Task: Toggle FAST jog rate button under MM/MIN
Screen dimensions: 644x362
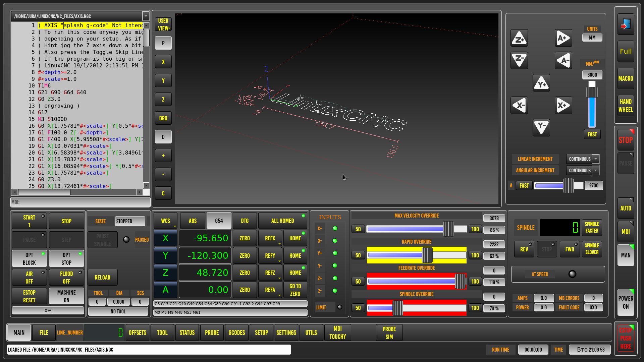Action: pyautogui.click(x=592, y=134)
